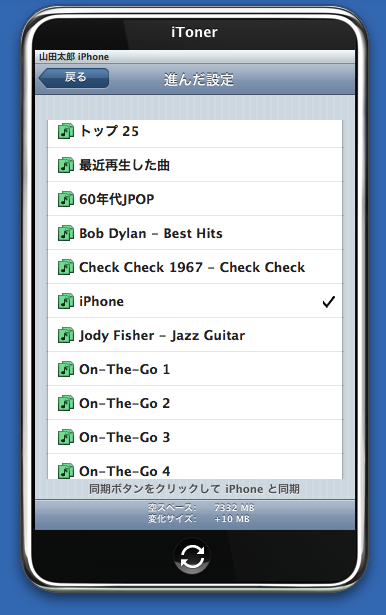The height and width of the screenshot is (615, 386).
Task: Click the 空スペース 7332 MB value
Action: (x=234, y=508)
